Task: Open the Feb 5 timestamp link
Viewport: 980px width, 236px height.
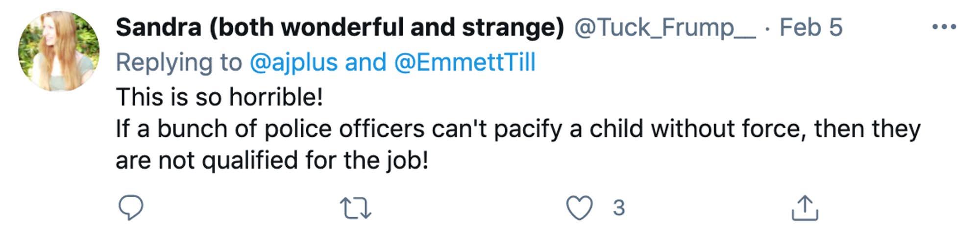Action: coord(811,27)
